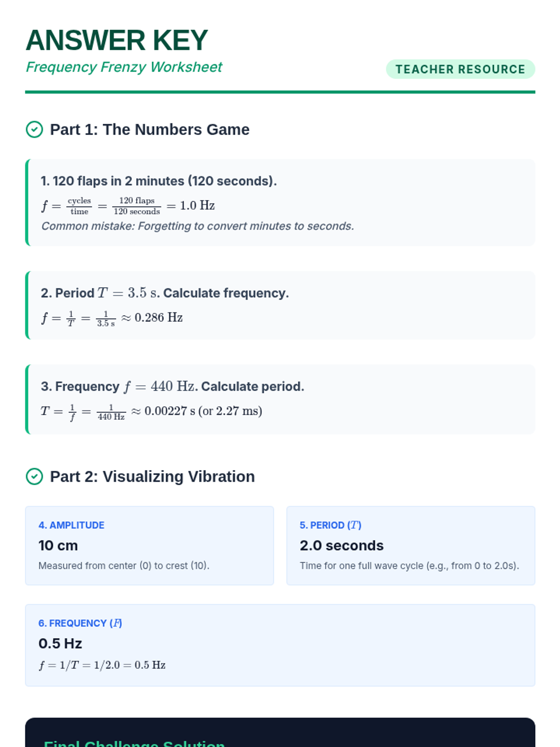Click the 2.0 seconds period value
This screenshot has height=747, width=560.
pos(342,545)
